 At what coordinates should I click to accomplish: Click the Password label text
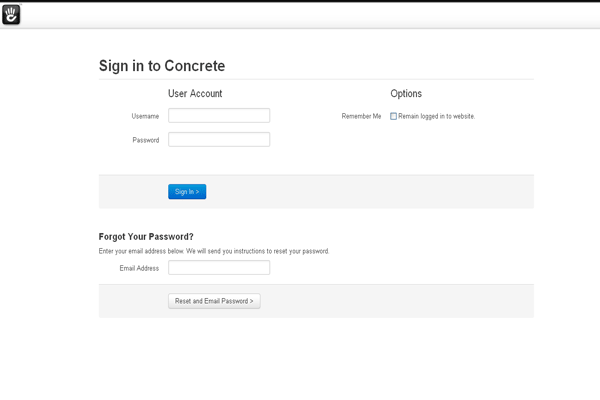146,140
